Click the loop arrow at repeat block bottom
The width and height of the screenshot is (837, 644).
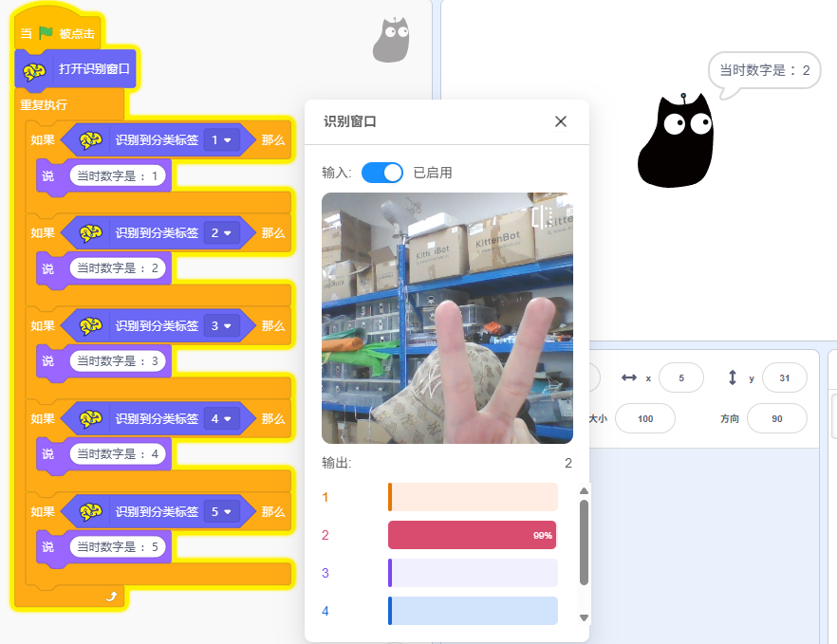click(111, 596)
